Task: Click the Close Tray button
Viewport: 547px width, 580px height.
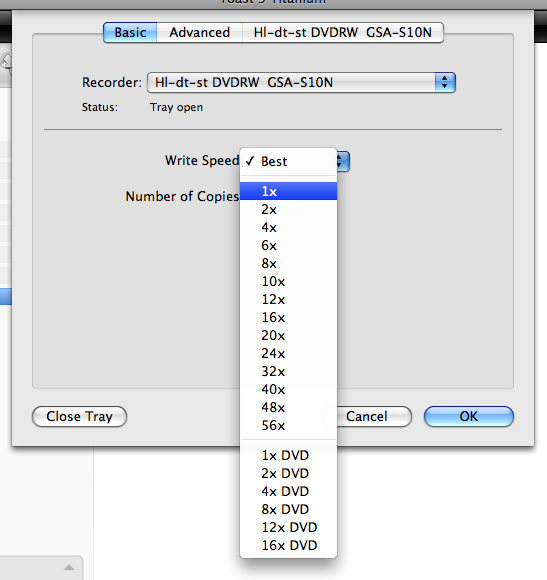Action: pos(80,417)
